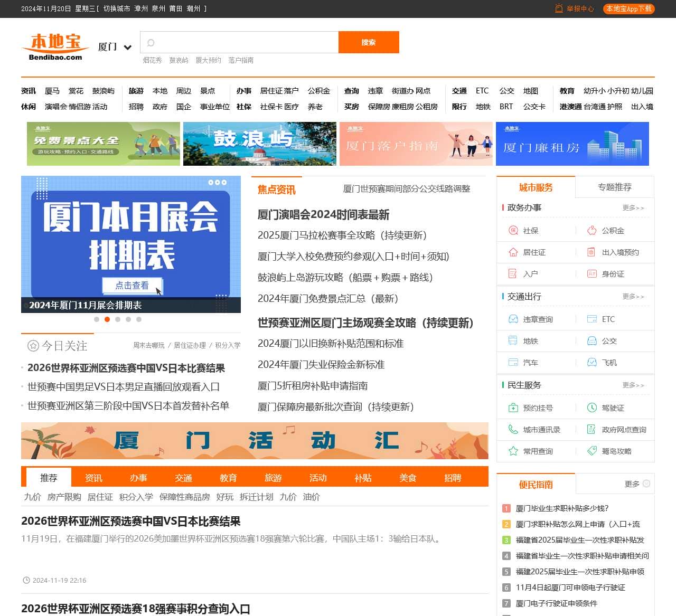Image resolution: width=676 pixels, height=616 pixels.
Task: Select the fifth carousel indicator dot
Action: (x=139, y=319)
